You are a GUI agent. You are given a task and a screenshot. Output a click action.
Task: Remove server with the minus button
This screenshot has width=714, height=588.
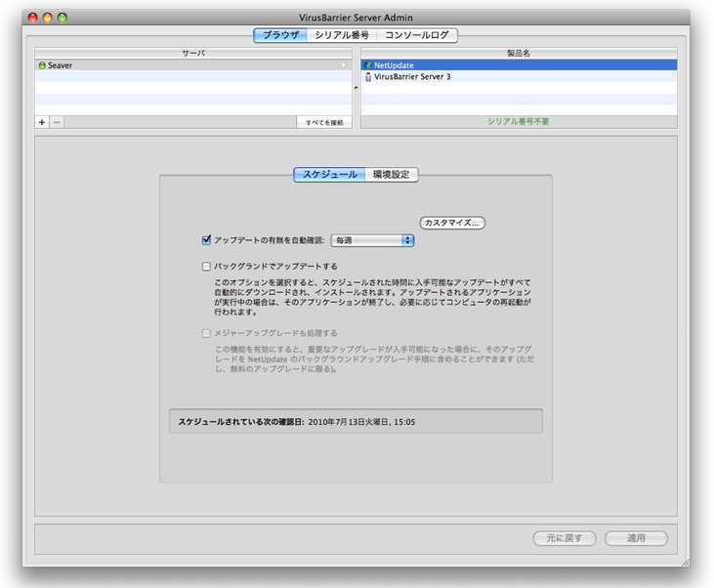point(57,122)
